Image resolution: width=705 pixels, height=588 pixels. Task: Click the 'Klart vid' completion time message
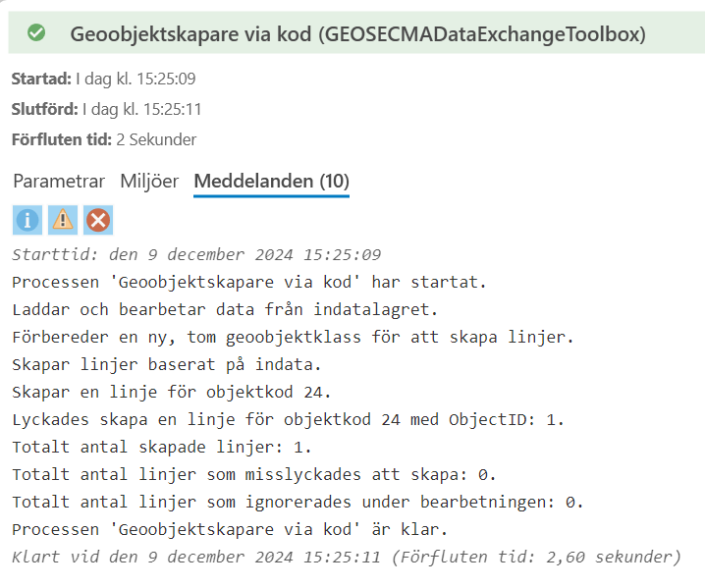tap(346, 558)
